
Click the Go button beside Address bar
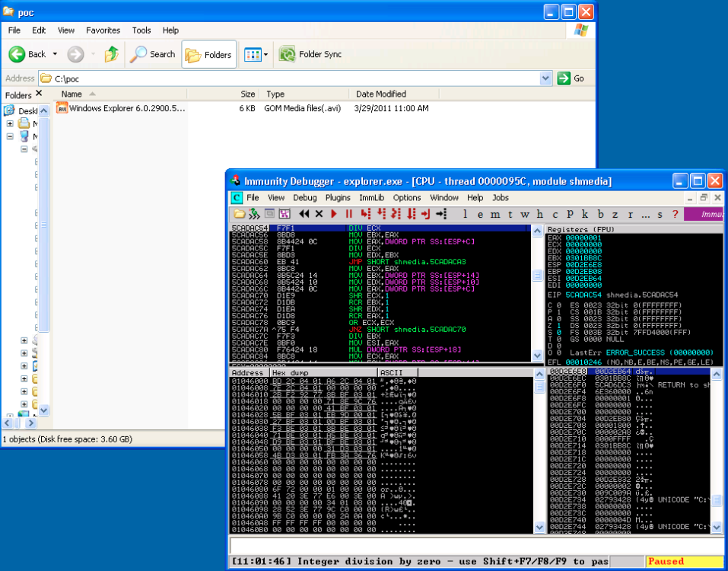[571, 78]
